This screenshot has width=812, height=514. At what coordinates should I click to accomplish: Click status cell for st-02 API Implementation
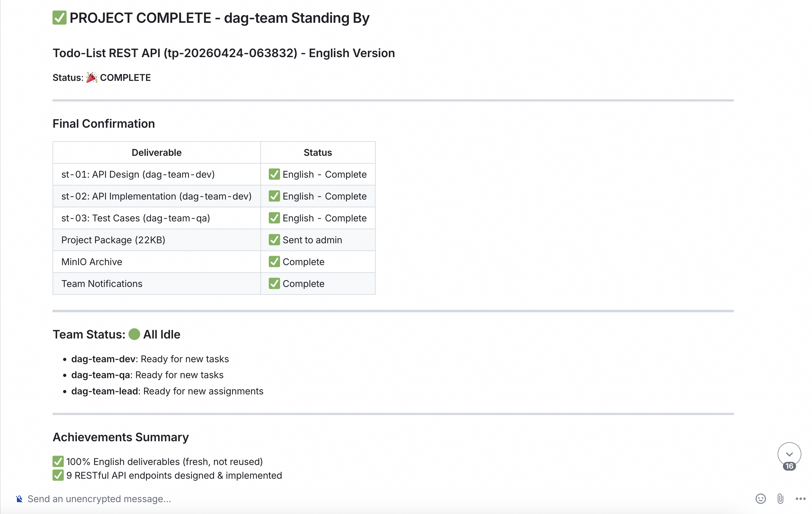318,196
